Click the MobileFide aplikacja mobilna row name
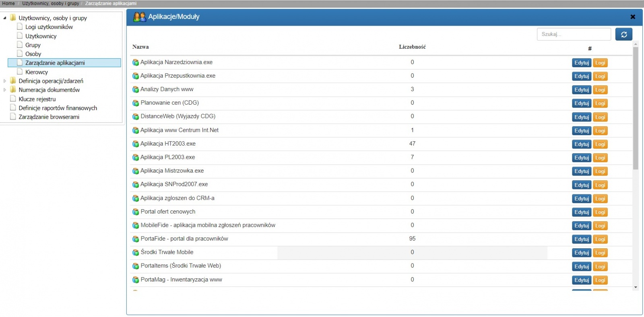The height and width of the screenshot is (317, 644). [208, 225]
